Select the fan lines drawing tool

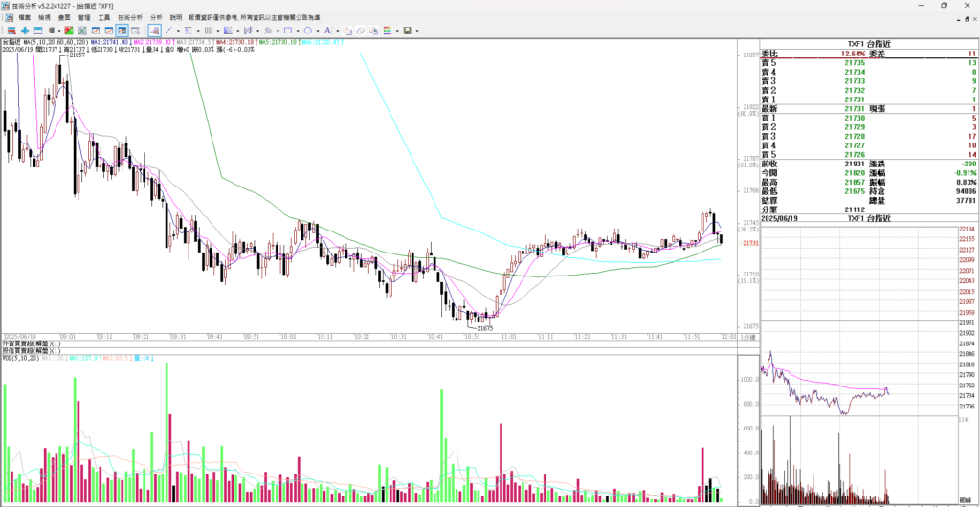[228, 30]
